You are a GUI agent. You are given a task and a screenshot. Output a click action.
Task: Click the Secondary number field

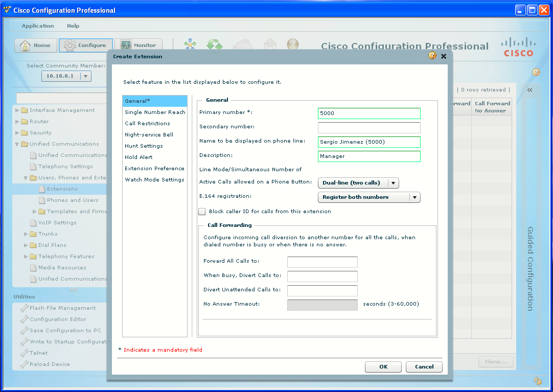click(369, 128)
